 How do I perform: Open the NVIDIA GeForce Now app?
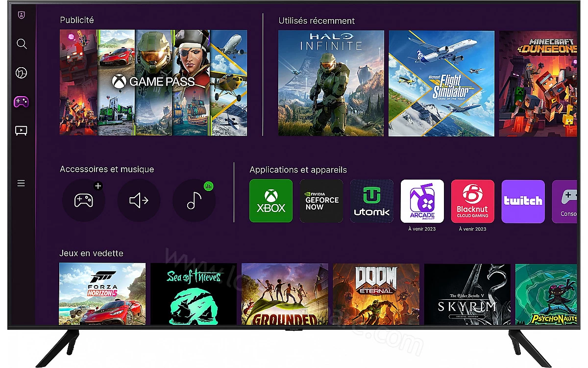pos(321,201)
